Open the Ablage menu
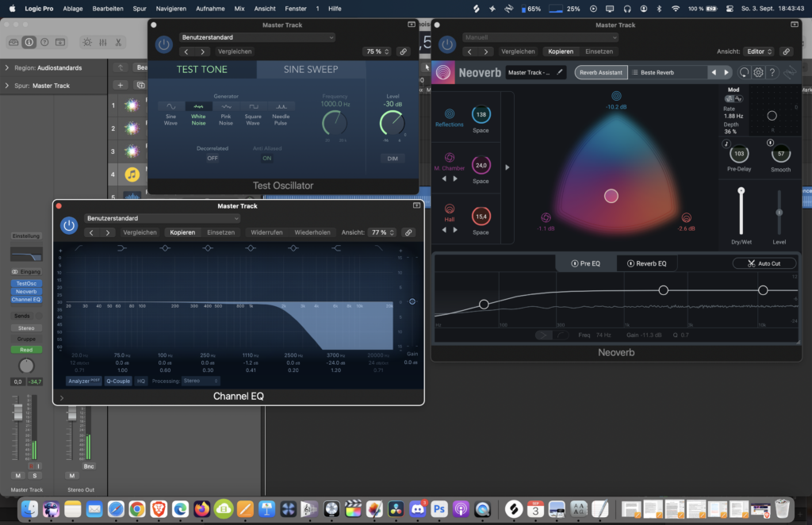This screenshot has width=812, height=525. point(72,9)
